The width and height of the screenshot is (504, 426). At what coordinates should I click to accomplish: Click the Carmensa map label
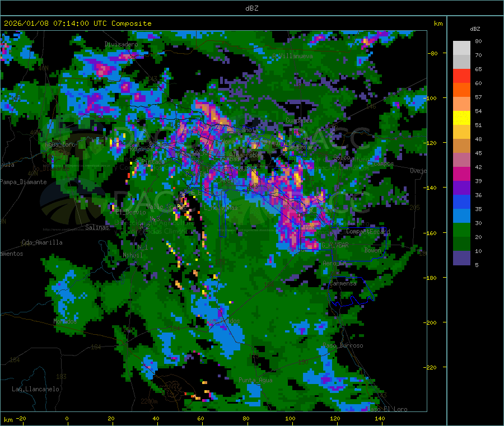[343, 284]
